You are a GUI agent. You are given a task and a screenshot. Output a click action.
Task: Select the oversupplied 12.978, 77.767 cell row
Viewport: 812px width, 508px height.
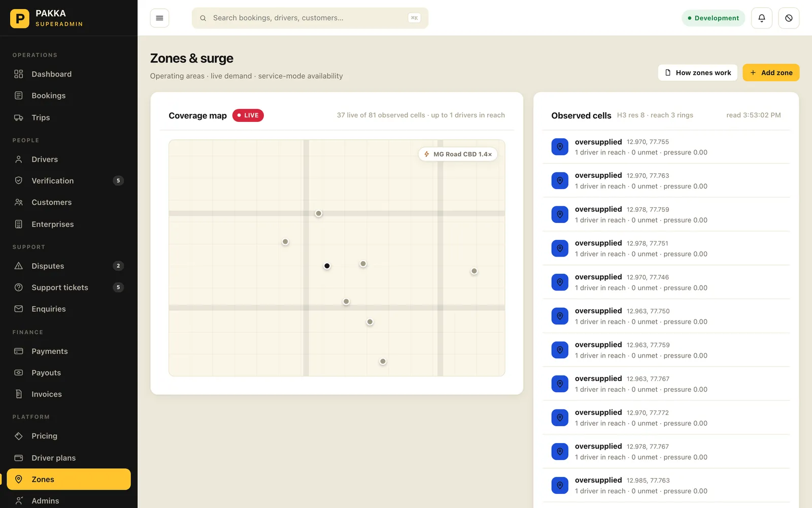[x=666, y=451]
